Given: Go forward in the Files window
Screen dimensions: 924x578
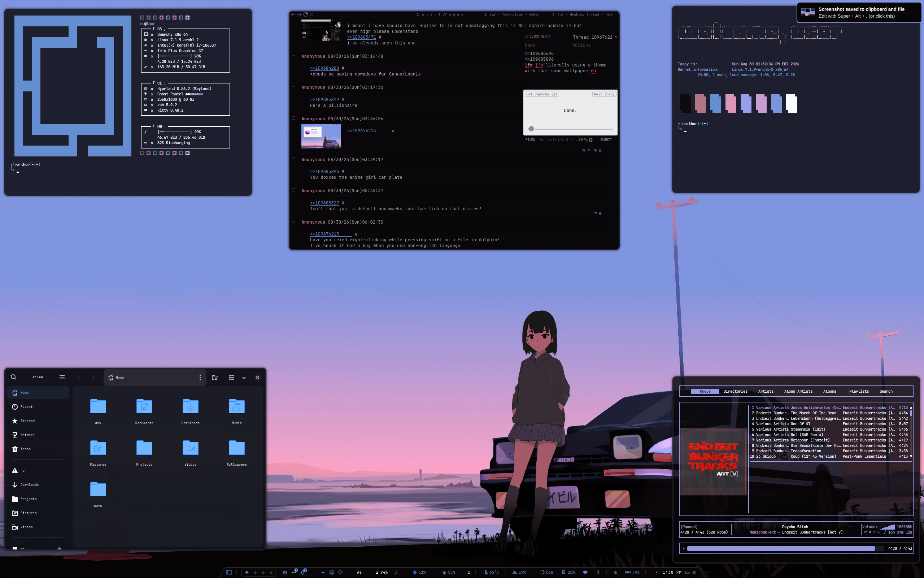Looking at the screenshot, I should 93,377.
